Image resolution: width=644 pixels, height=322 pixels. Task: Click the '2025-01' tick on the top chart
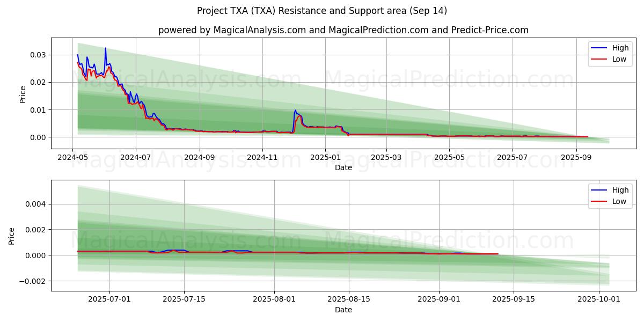[x=325, y=158]
